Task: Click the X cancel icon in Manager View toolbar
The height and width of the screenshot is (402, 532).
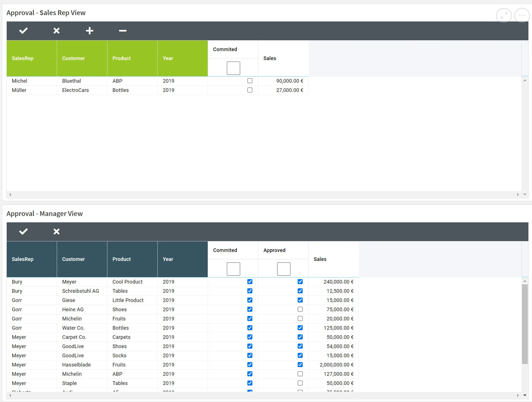Action: point(56,232)
